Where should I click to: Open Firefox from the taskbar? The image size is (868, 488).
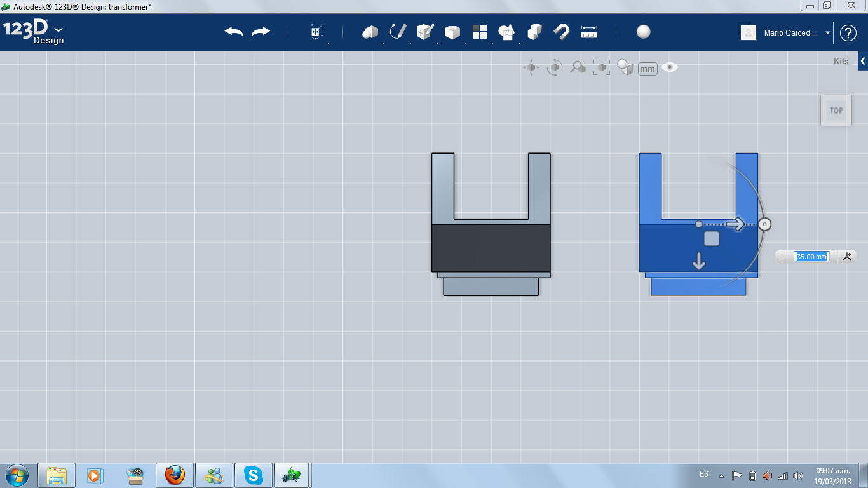tap(175, 475)
